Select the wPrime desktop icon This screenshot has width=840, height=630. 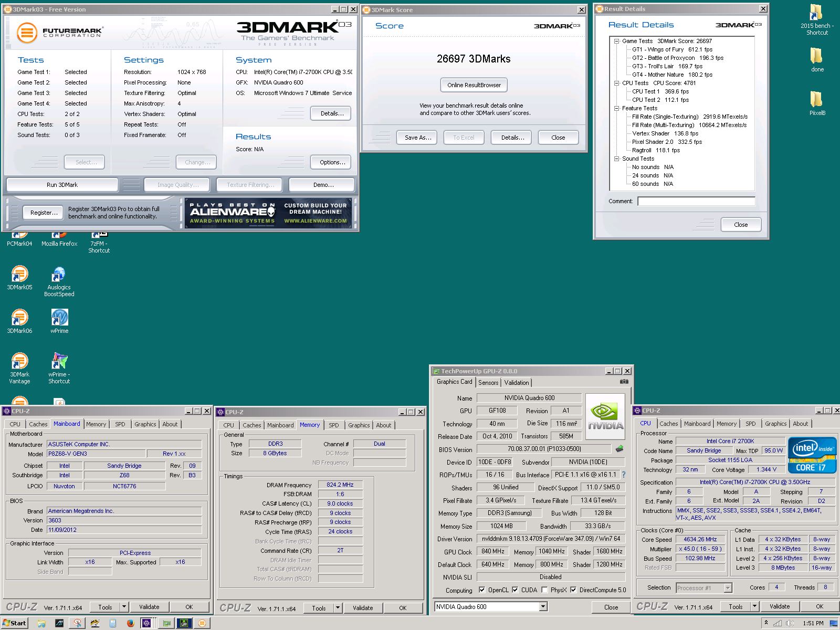tap(59, 321)
